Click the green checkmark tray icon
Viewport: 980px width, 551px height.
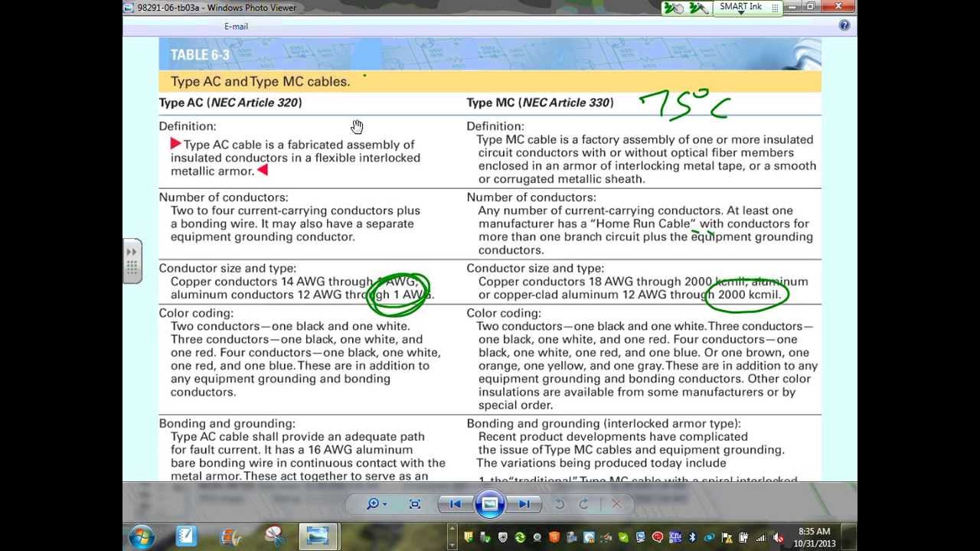pos(623,537)
